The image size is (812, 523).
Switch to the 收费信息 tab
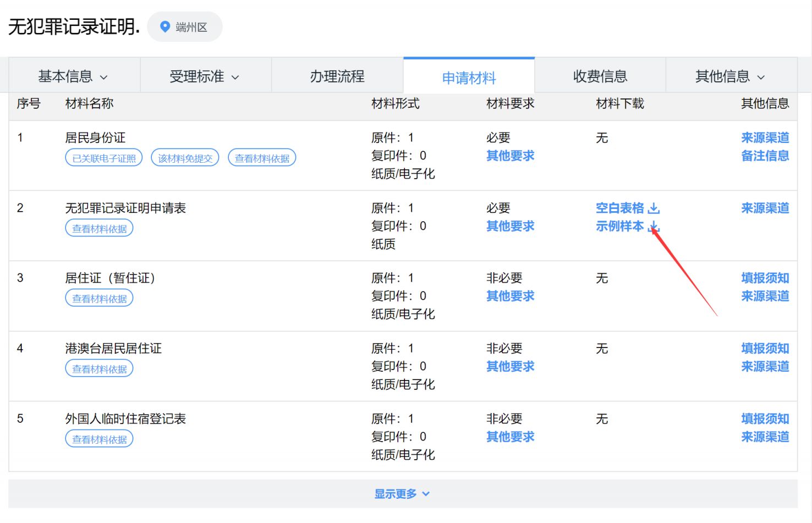tap(600, 76)
